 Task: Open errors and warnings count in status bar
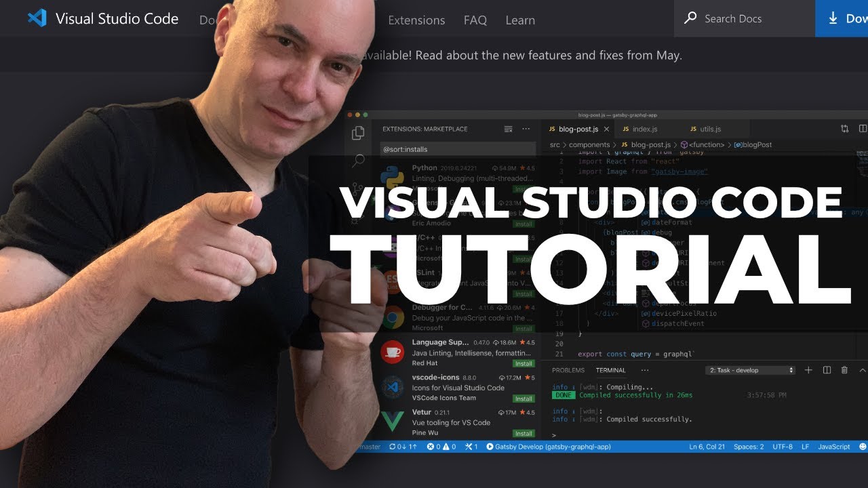point(441,447)
